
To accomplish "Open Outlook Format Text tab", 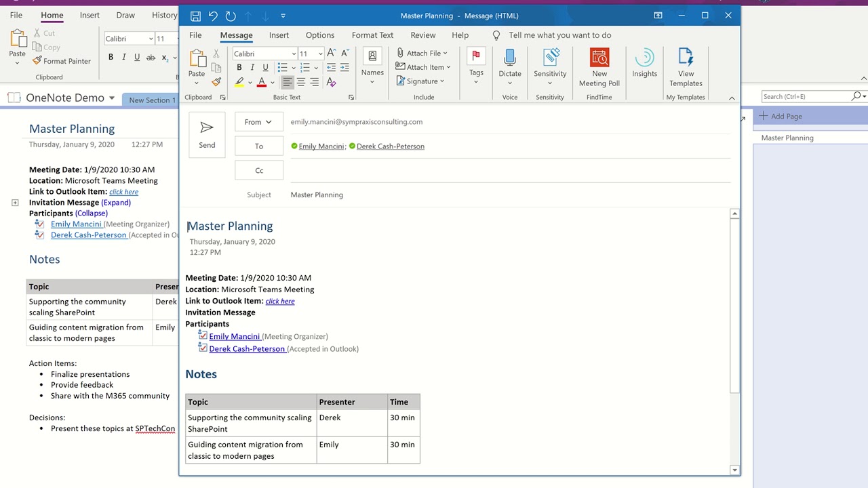I will click(372, 35).
